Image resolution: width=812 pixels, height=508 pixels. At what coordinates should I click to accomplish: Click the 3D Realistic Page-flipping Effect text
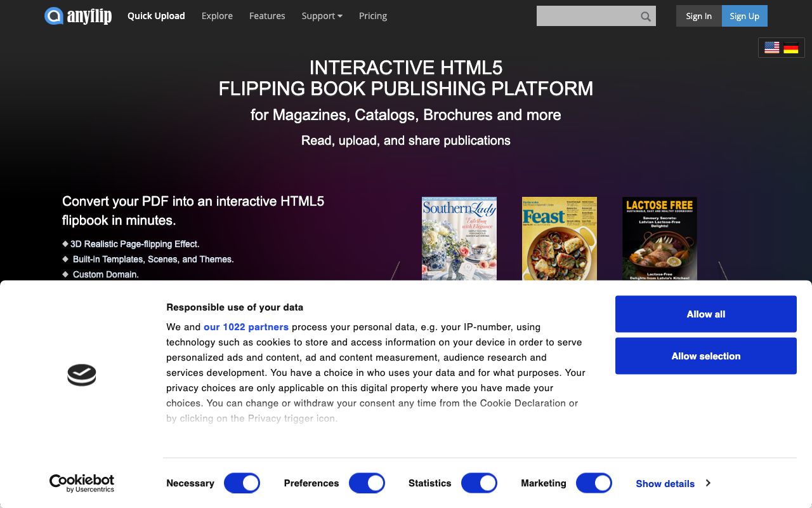point(135,244)
